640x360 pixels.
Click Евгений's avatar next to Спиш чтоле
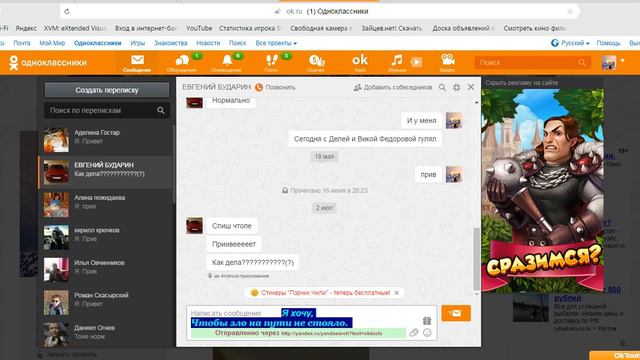tap(194, 225)
